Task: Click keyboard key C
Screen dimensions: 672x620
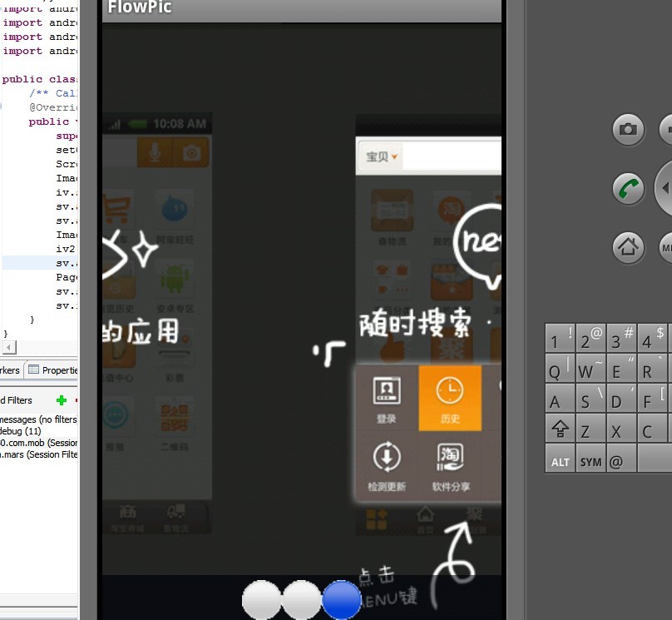Action: pos(653,428)
